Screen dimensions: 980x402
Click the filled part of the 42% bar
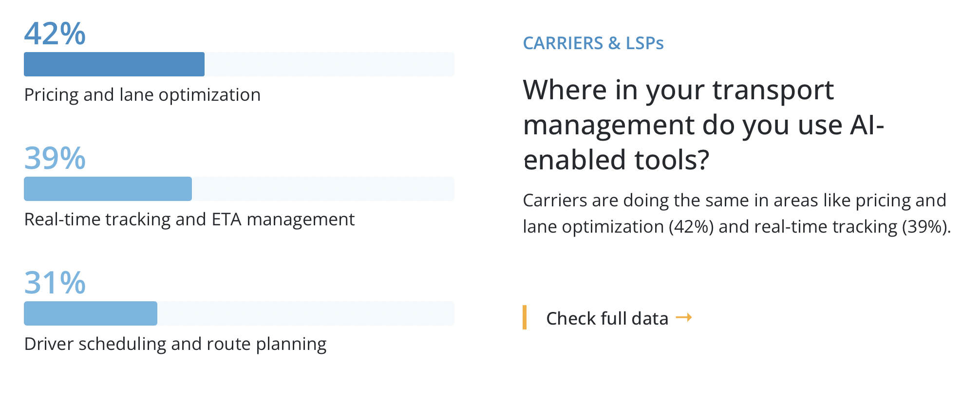114,64
